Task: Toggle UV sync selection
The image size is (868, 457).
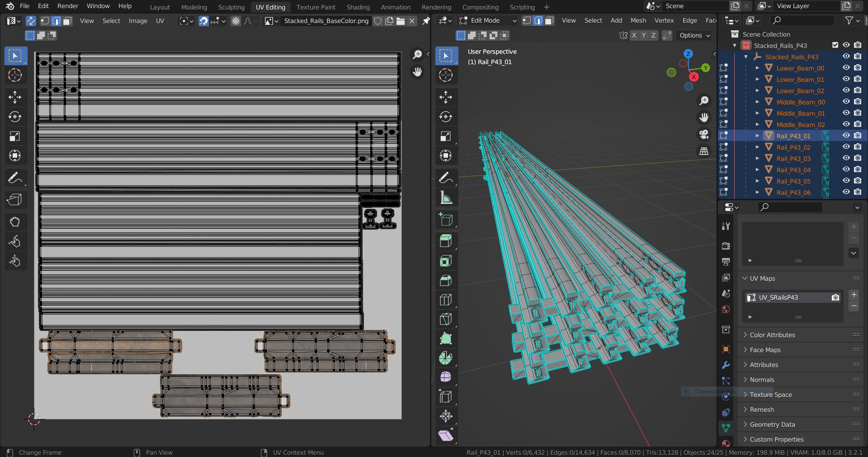Action: tap(31, 21)
